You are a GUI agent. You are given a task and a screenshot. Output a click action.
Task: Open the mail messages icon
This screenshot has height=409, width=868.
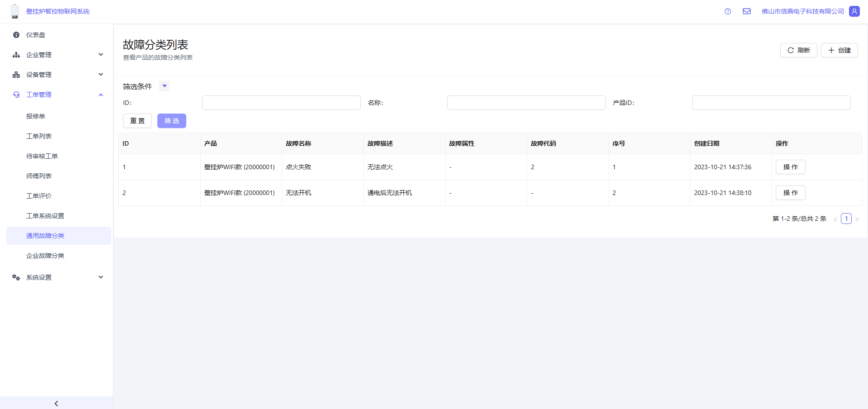click(746, 11)
